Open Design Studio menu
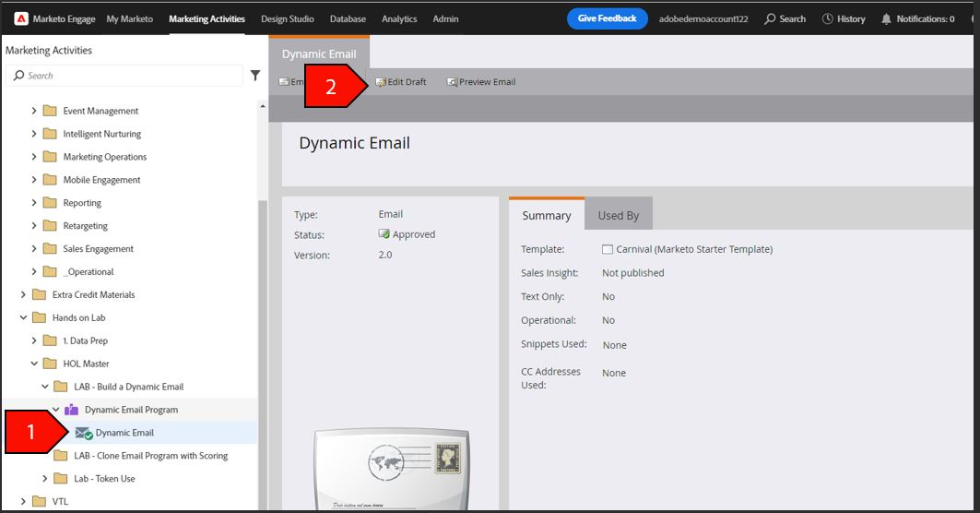Image resolution: width=980 pixels, height=513 pixels. pyautogui.click(x=288, y=18)
